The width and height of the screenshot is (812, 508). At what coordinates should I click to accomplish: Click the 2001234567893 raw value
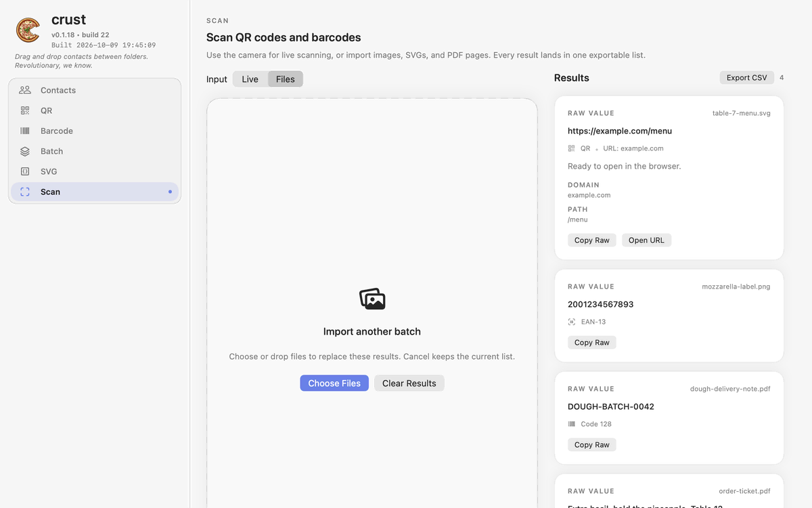601,304
